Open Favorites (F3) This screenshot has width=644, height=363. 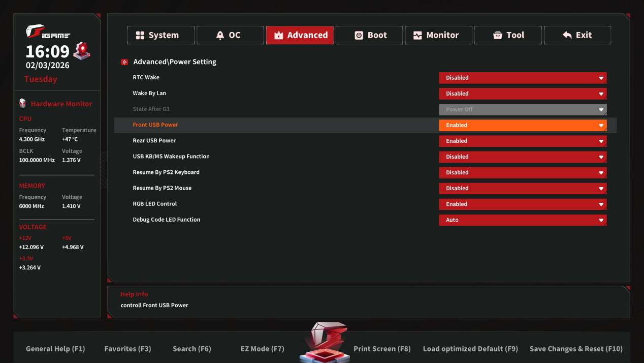pyautogui.click(x=127, y=349)
